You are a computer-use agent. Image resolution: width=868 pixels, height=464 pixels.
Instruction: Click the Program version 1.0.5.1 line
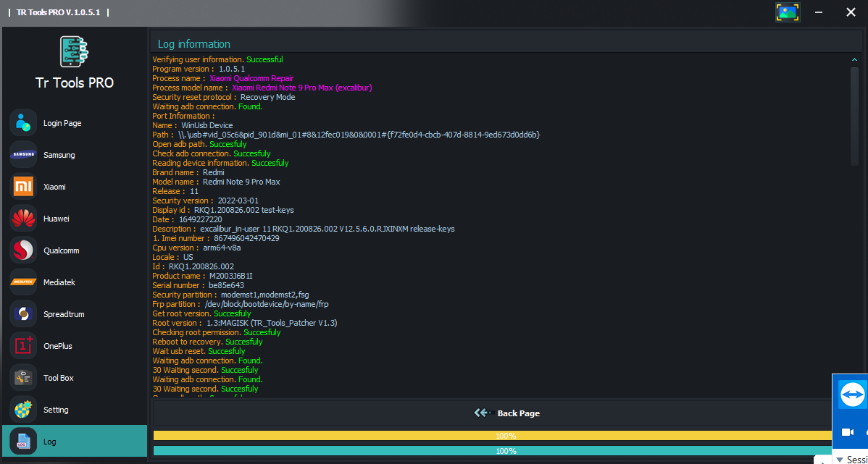[199, 69]
